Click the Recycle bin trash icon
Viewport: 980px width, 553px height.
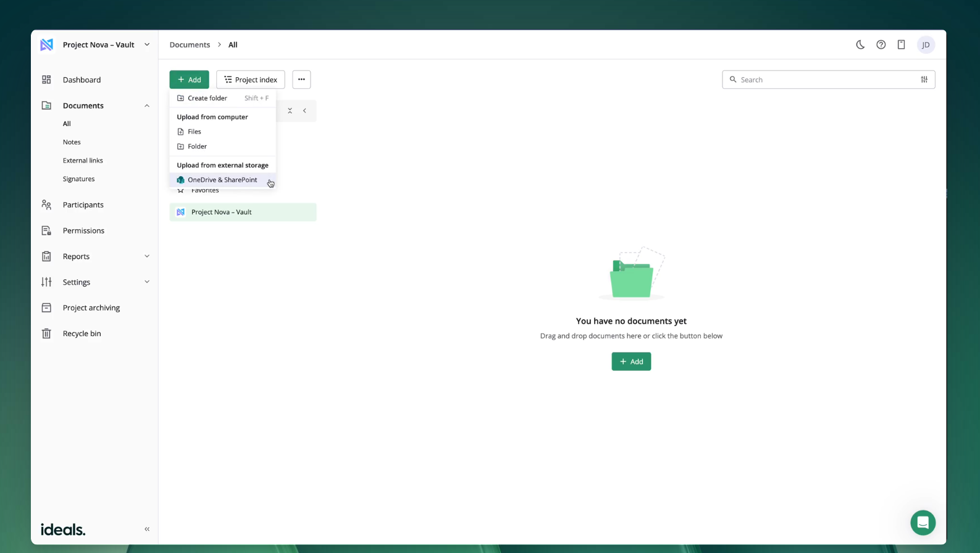click(x=46, y=334)
